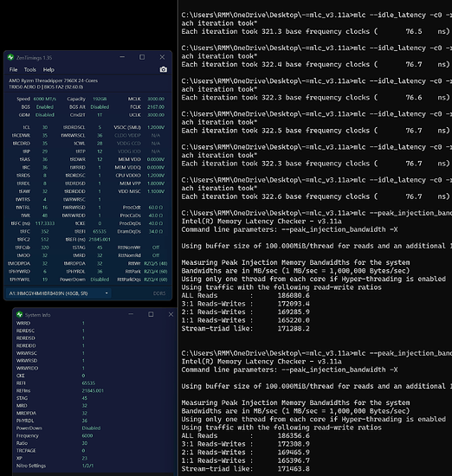Click the Ratio value 30 in System Info
This screenshot has width=452, height=476.
click(x=85, y=443)
